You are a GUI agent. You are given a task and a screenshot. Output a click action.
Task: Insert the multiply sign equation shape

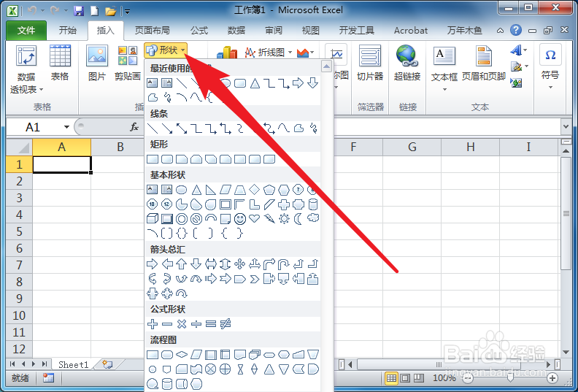[182, 324]
